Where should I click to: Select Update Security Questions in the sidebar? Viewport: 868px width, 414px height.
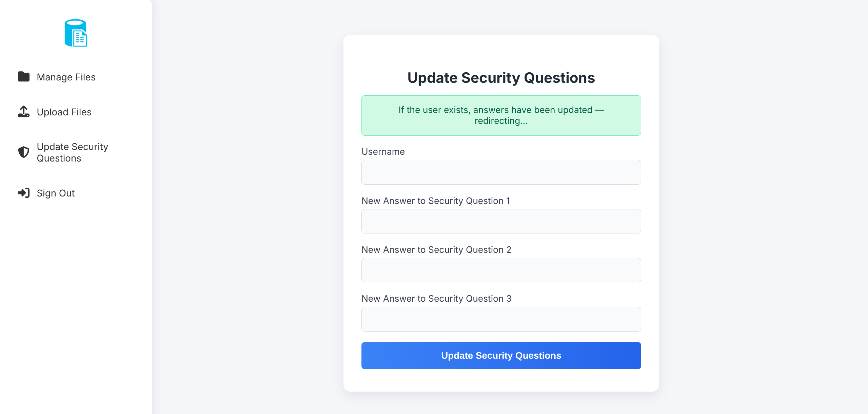click(x=72, y=152)
